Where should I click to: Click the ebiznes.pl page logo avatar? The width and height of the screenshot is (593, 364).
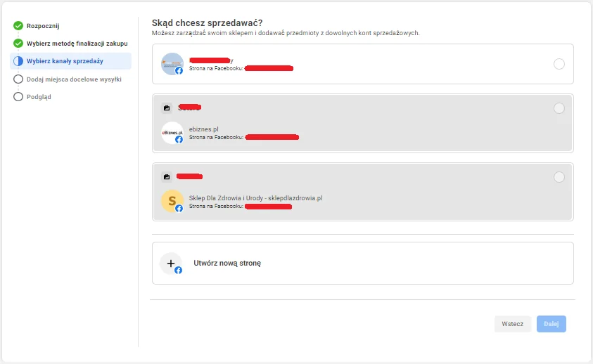pos(172,133)
